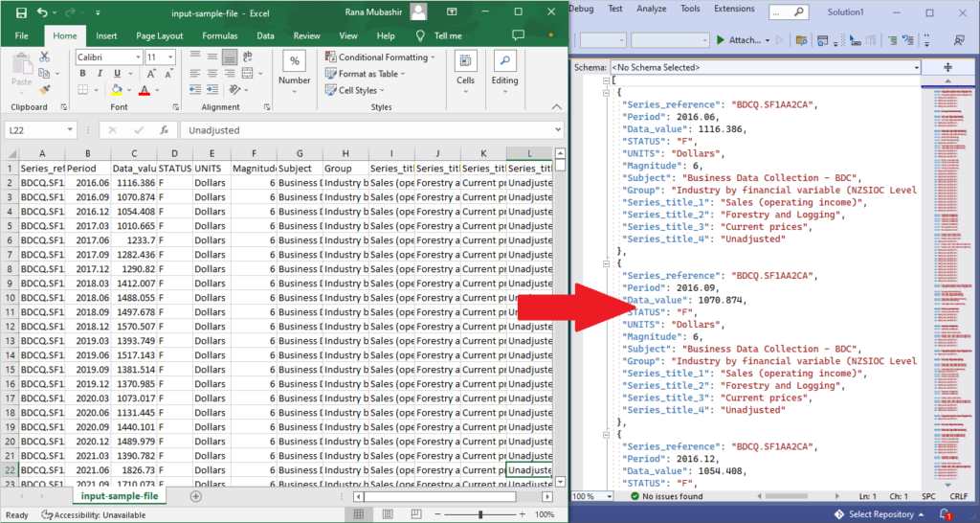Center cell text horizontally
Screen dimensions: 980x523
(x=212, y=74)
